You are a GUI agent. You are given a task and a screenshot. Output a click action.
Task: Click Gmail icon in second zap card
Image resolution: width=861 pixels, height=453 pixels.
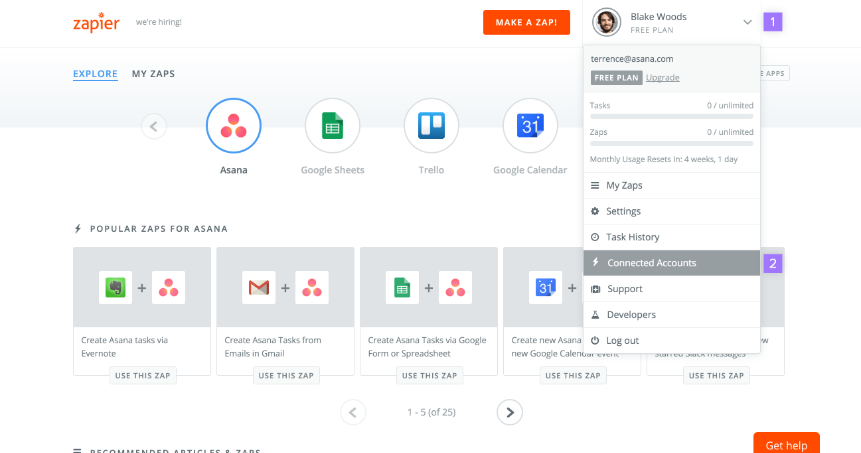[259, 287]
